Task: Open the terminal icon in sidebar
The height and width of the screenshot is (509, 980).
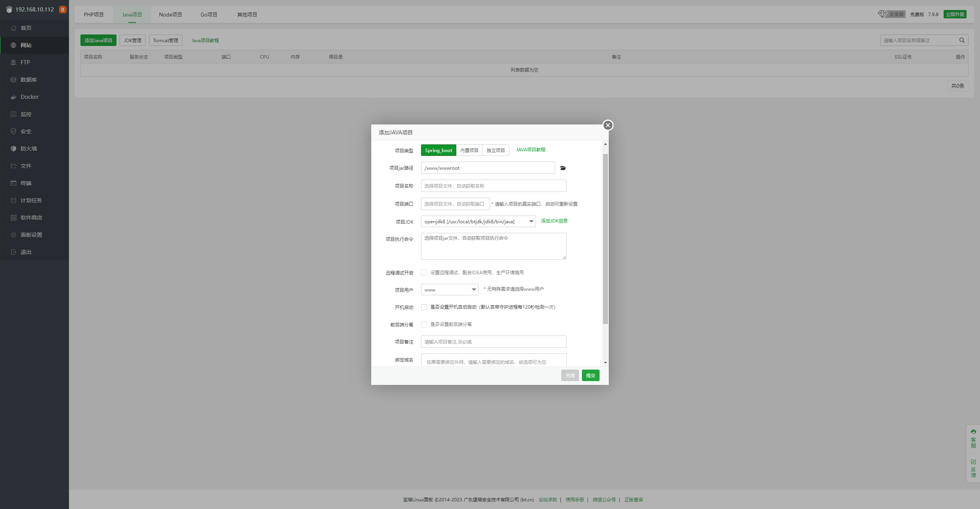Action: tap(13, 183)
